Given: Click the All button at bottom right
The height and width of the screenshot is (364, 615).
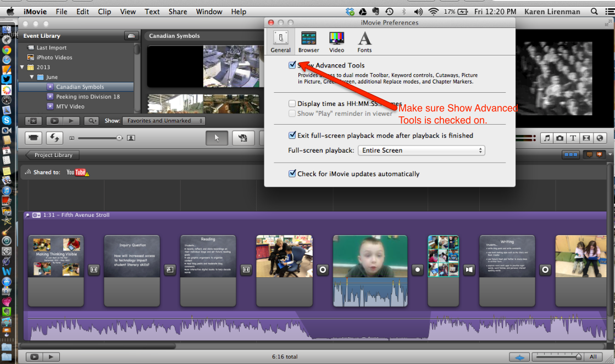Looking at the screenshot, I should (x=593, y=357).
